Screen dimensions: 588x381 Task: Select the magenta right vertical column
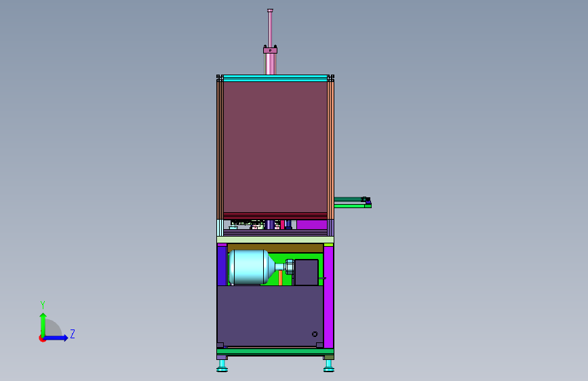tap(328, 296)
